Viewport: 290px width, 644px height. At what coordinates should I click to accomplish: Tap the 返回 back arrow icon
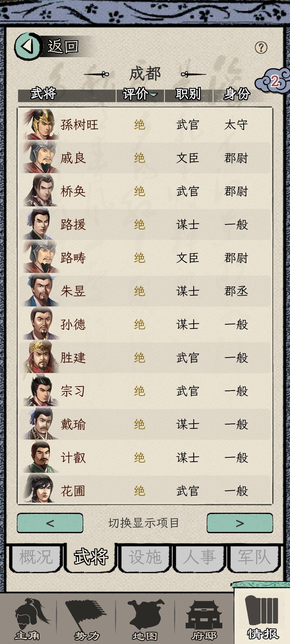coord(28,46)
